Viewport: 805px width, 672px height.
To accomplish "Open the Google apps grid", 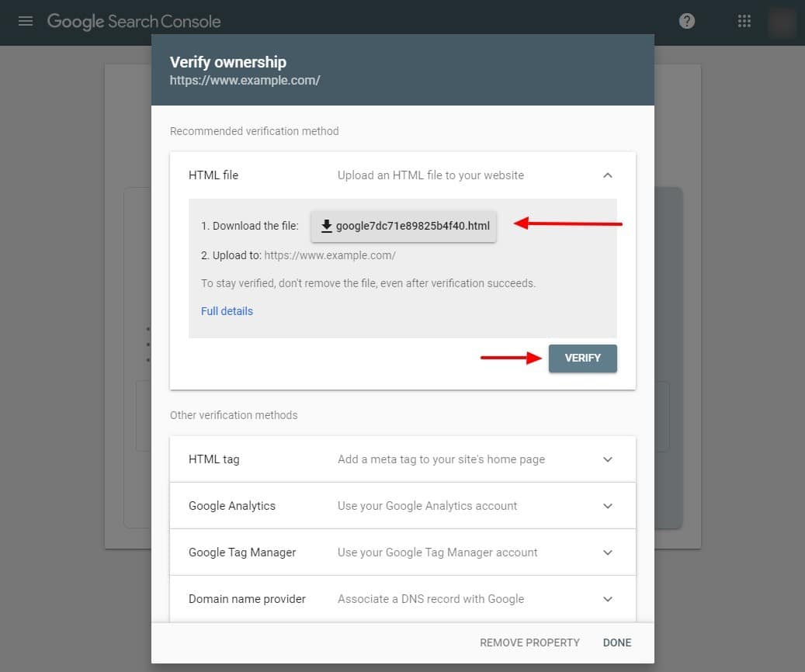I will click(744, 22).
